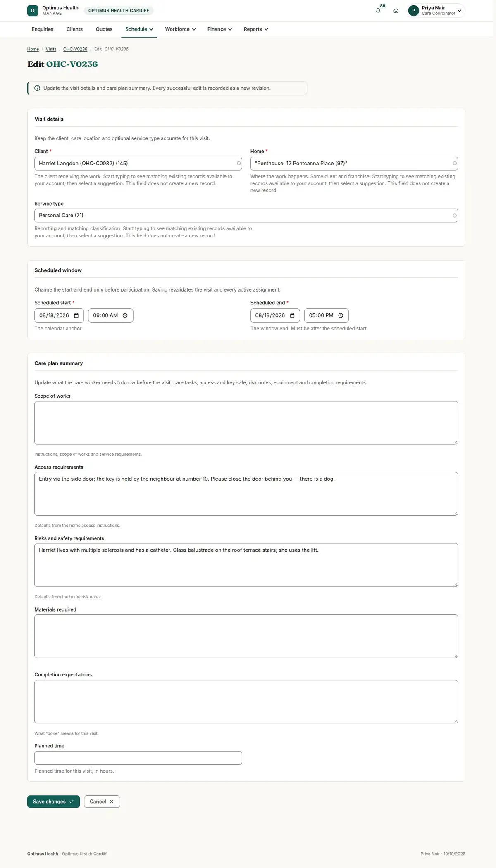Open calendar picker for scheduled start date
This screenshot has height=868, width=496.
(x=76, y=315)
